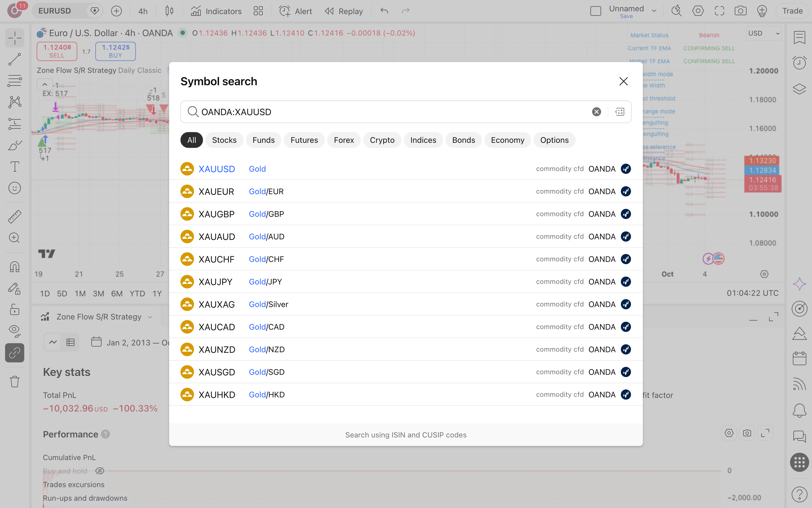Open the watchlist panel icon
The height and width of the screenshot is (508, 812).
[800, 38]
